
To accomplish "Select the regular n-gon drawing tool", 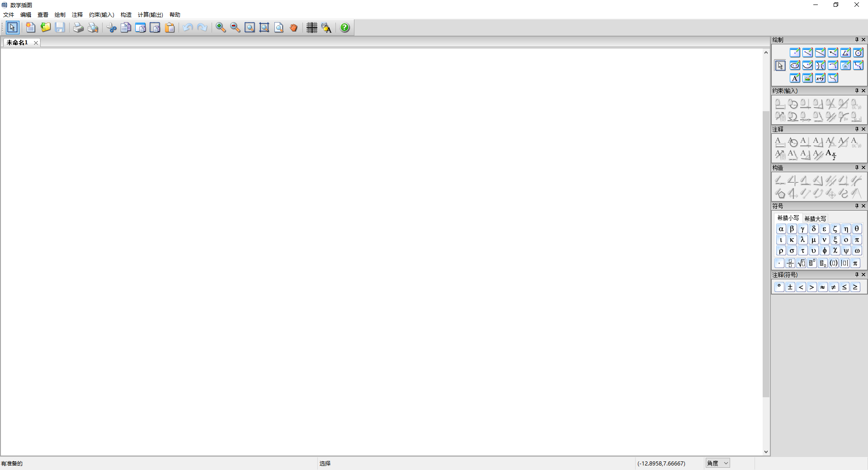I will (845, 65).
